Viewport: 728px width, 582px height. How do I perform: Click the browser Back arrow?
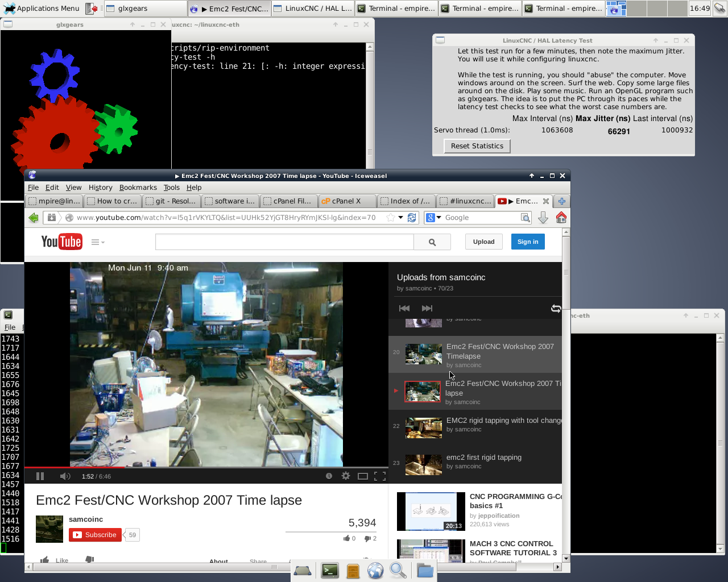34,218
